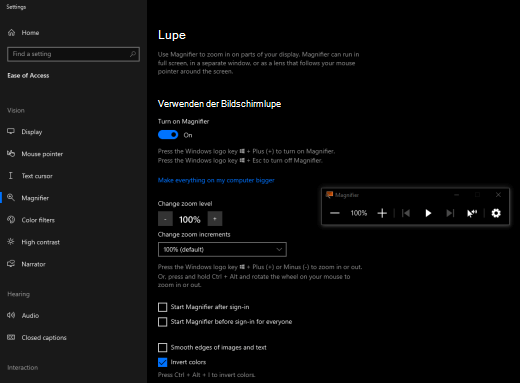Turn off the Magnifier toggle switch

pos(168,135)
